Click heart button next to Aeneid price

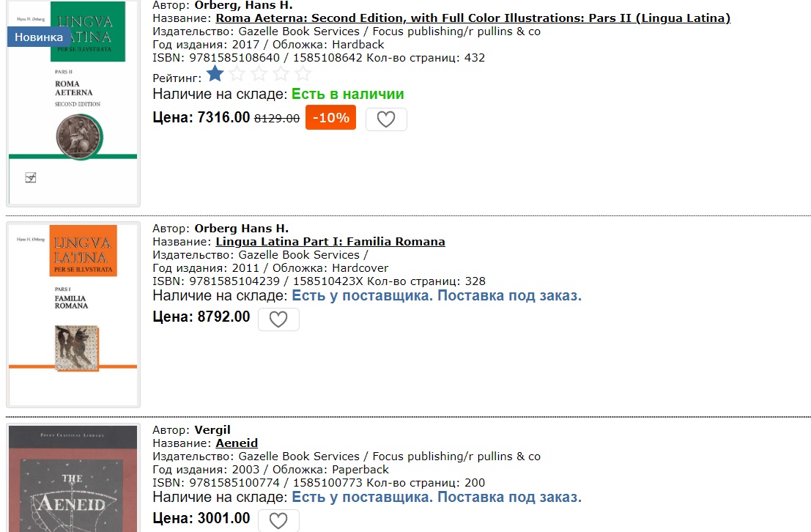pos(278,520)
